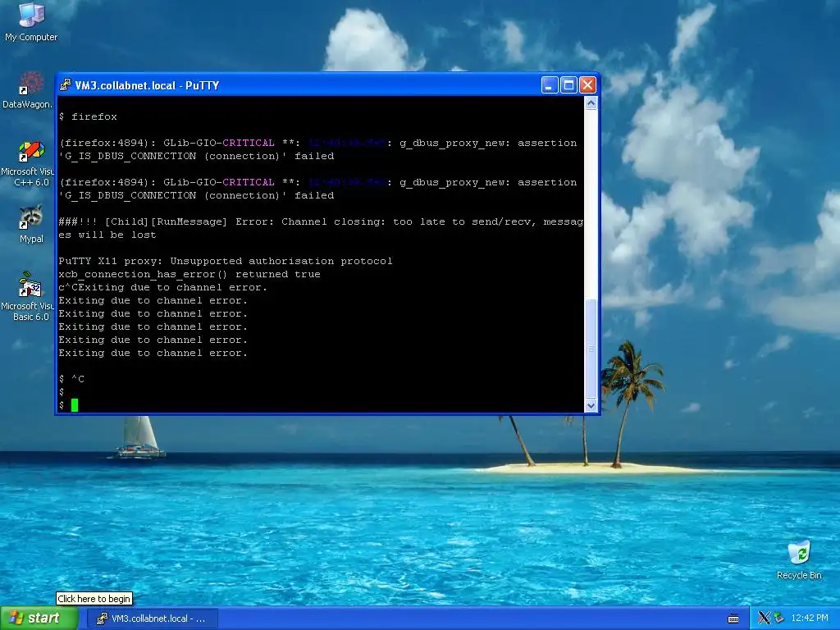Click the '$ ^C' prompt line

(x=71, y=379)
